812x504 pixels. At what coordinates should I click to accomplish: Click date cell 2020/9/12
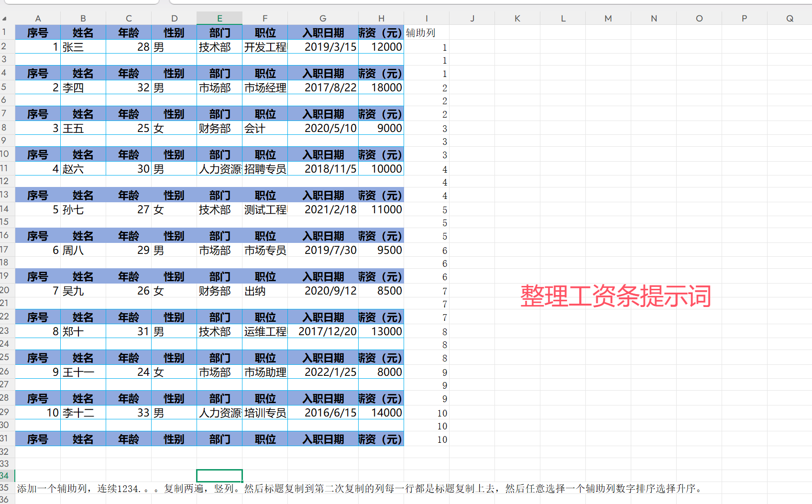[x=323, y=291]
